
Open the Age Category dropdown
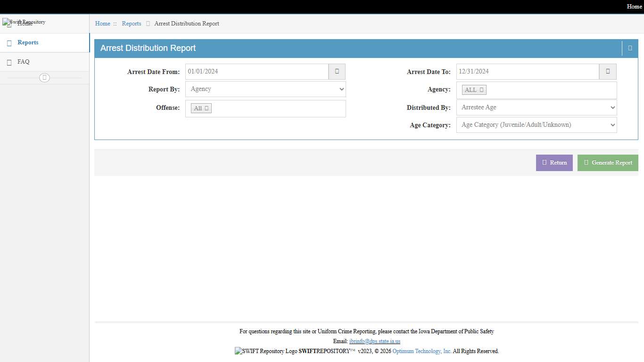[537, 125]
